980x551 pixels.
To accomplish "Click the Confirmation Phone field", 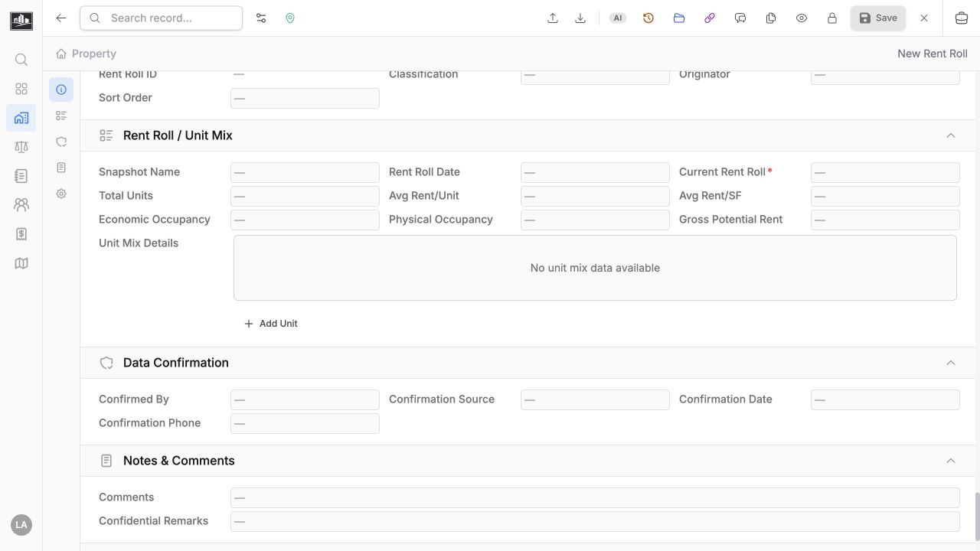I will click(x=305, y=423).
